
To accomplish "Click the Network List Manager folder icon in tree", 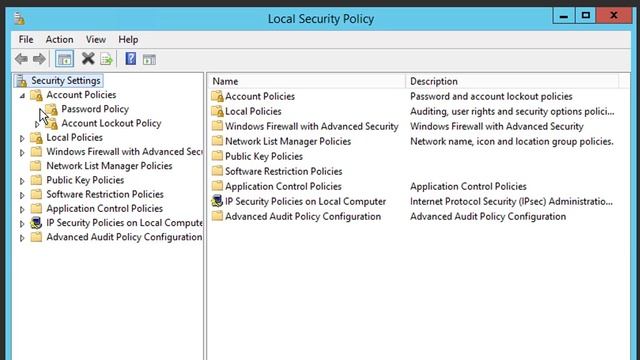I will pos(36,166).
